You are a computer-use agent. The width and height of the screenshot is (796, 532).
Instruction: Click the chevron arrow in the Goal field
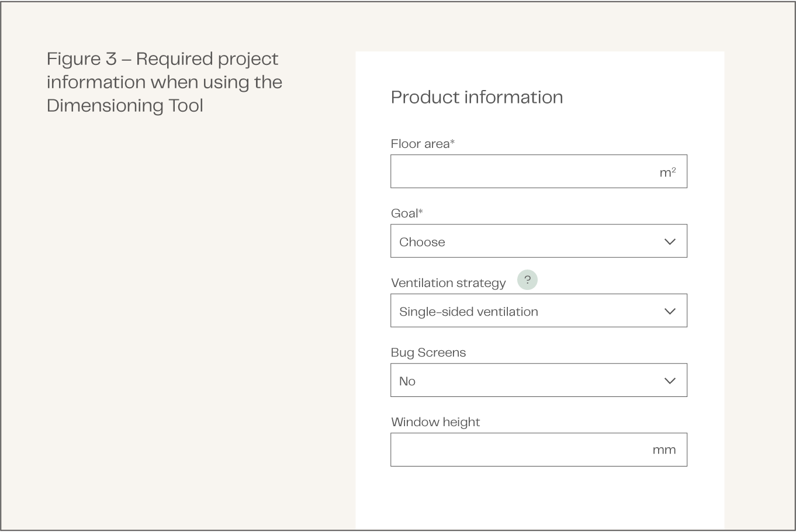(670, 241)
